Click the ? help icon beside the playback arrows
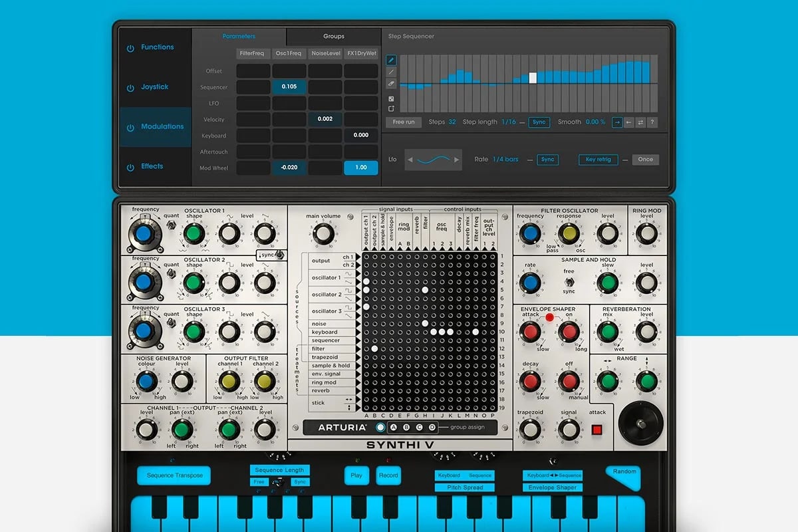Screen dimensions: 798x532 tap(652, 122)
